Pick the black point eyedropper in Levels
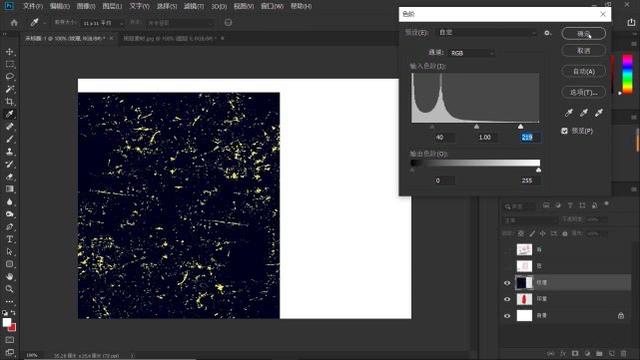This screenshot has width=640, height=360. (569, 113)
